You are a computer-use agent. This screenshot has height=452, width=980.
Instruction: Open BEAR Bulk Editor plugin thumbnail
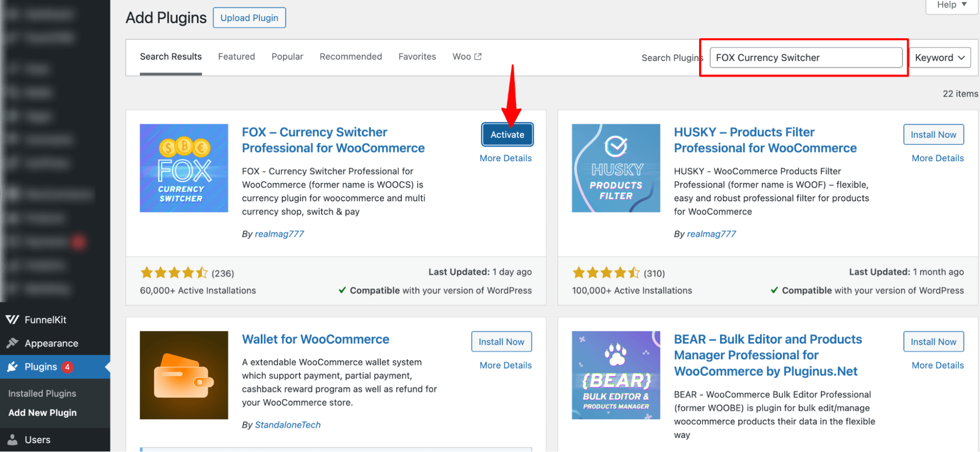(x=616, y=375)
